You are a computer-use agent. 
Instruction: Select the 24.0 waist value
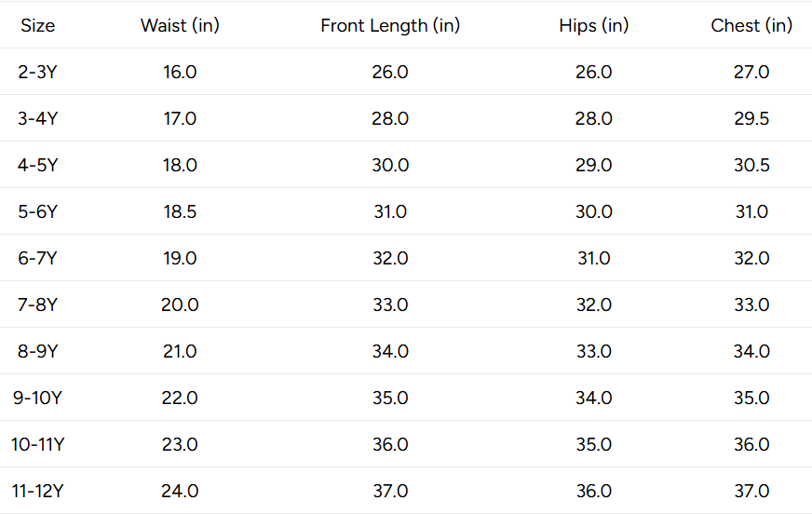pos(180,492)
